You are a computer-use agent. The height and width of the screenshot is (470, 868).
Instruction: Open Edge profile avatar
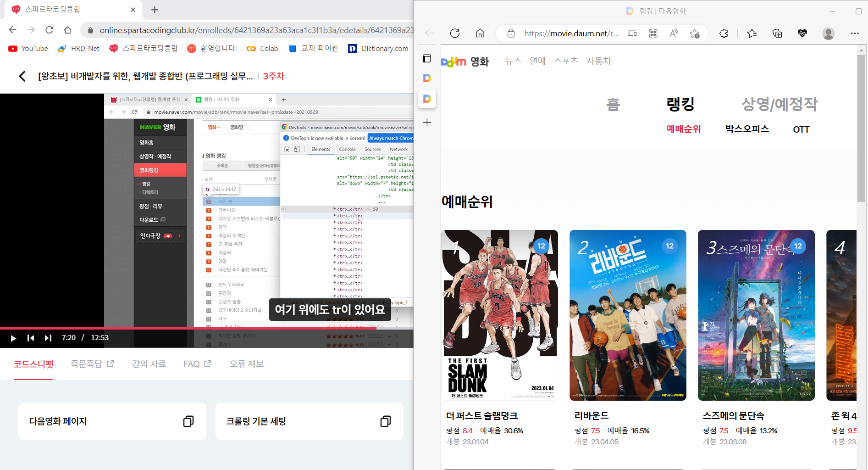click(x=828, y=34)
